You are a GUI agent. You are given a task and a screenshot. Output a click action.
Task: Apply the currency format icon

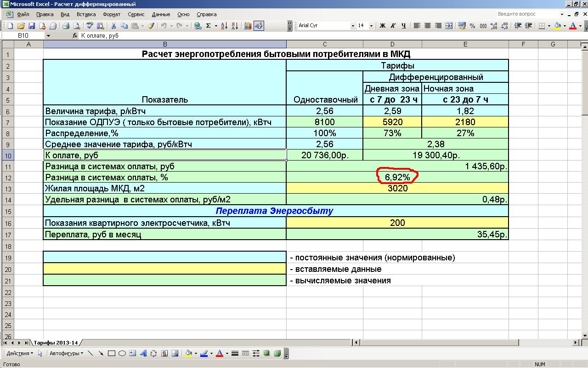(x=462, y=26)
